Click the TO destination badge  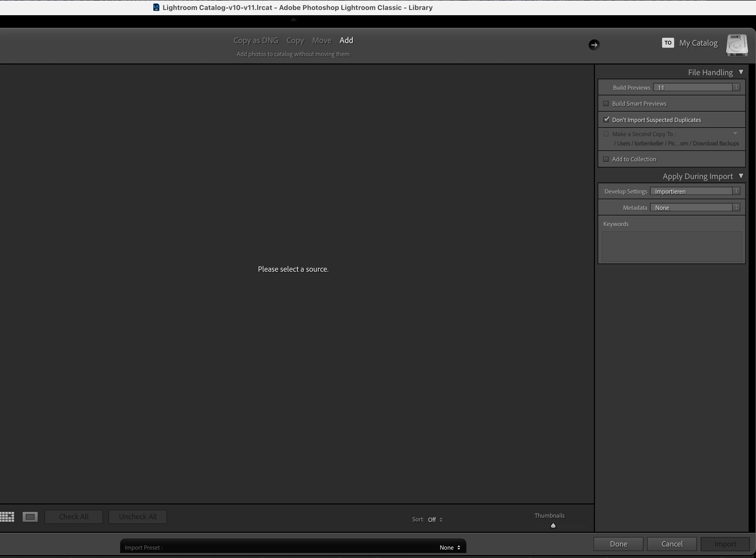668,42
